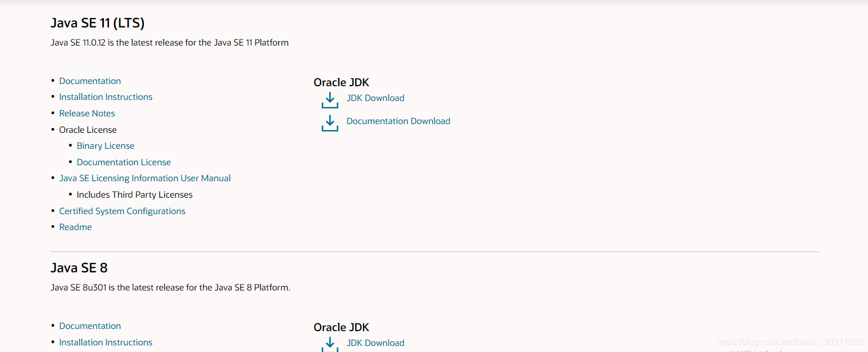Open the Readme link
Screen dimensions: 868x352
[x=75, y=227]
